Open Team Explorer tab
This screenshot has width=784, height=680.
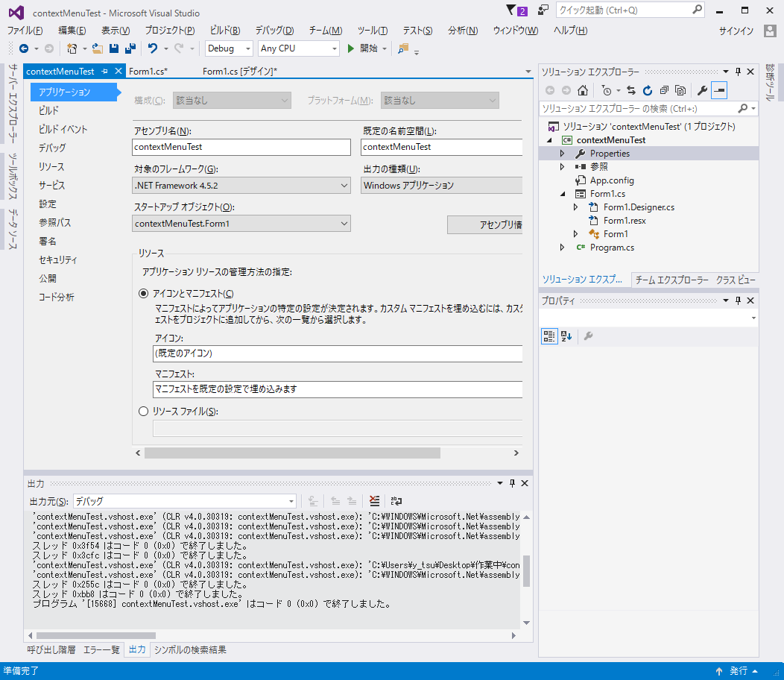[x=671, y=280]
